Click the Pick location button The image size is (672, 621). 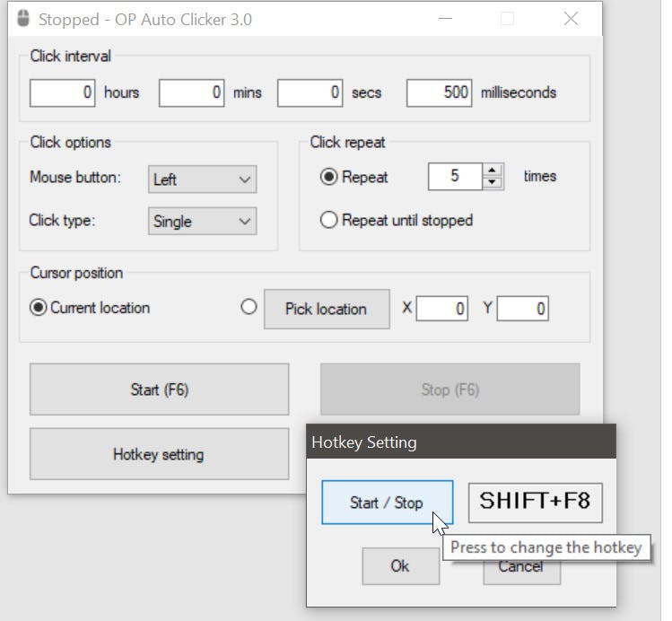[326, 309]
